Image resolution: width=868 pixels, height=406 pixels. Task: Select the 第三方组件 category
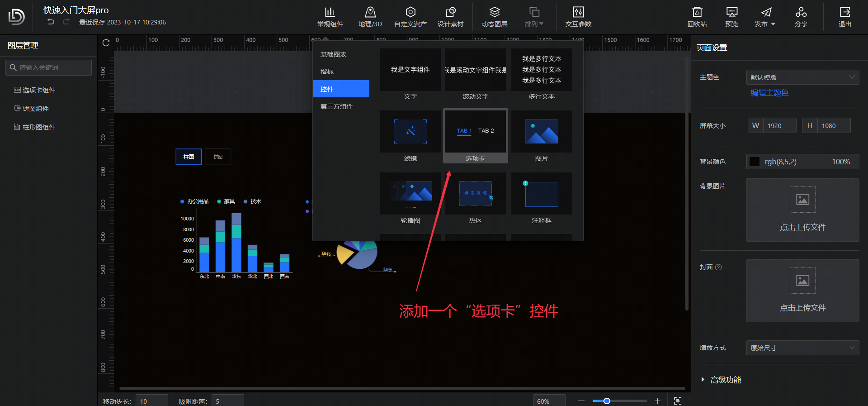(x=340, y=106)
